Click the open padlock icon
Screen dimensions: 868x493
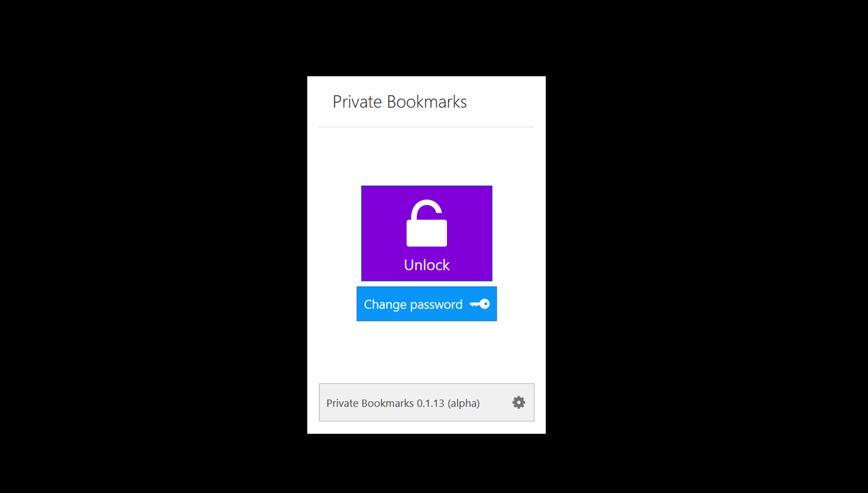[427, 223]
